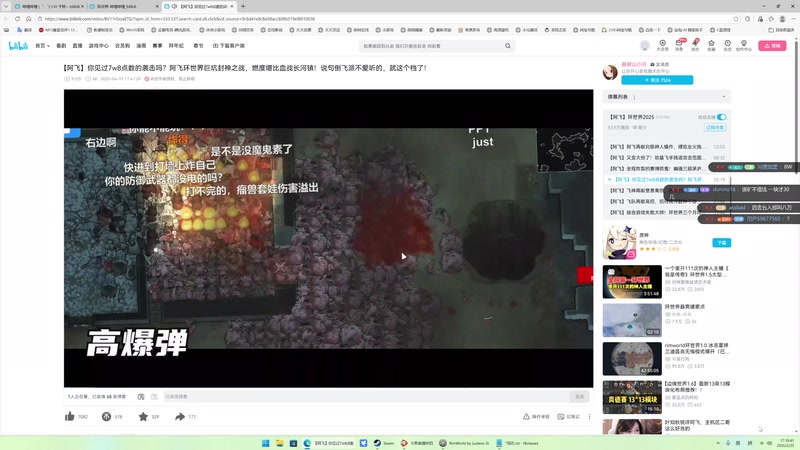800x450 pixels.
Task: Click the search magnifier icon
Action: click(508, 46)
